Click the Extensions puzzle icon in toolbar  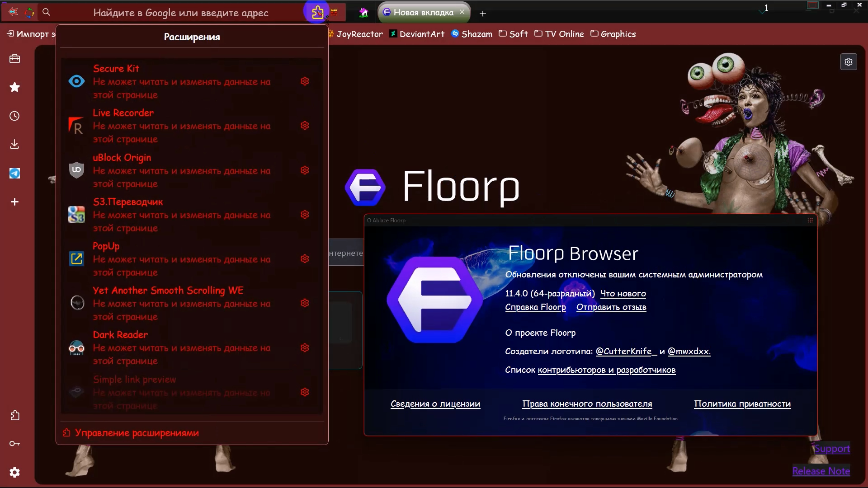(x=317, y=12)
